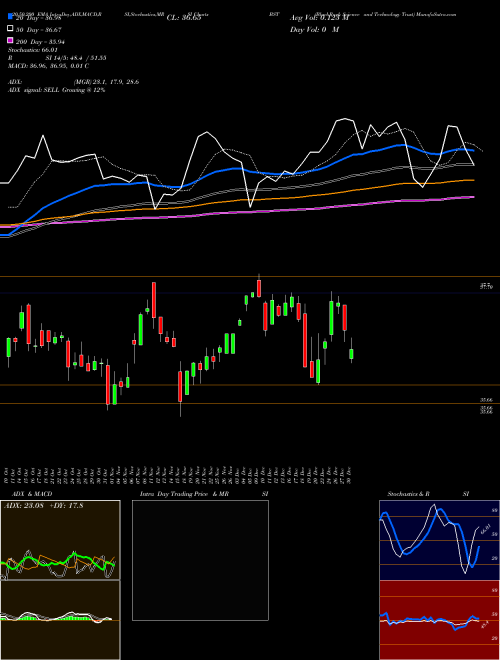Image resolution: width=500 pixels, height=660 pixels.
Task: Select the '200 Day = 35.94' legend text
Action: coord(40,42)
